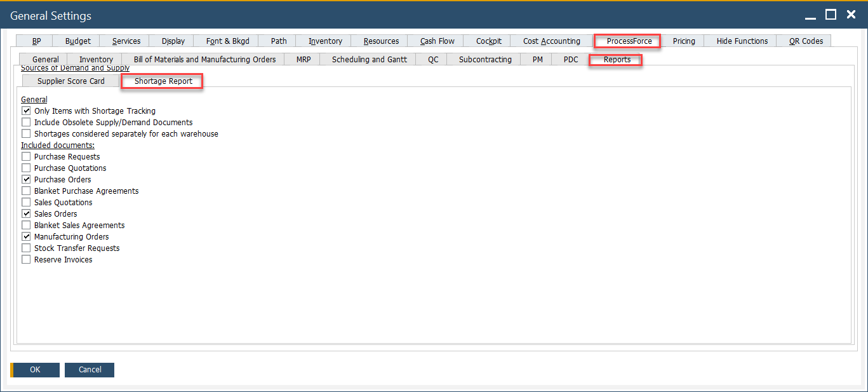This screenshot has width=868, height=392.
Task: Switch to Supplier Score Card tab
Action: point(70,81)
